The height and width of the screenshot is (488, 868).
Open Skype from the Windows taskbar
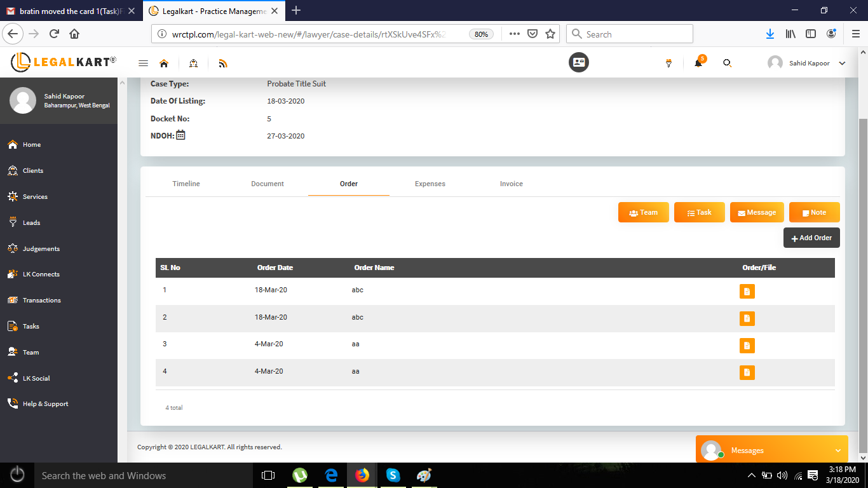pos(393,475)
